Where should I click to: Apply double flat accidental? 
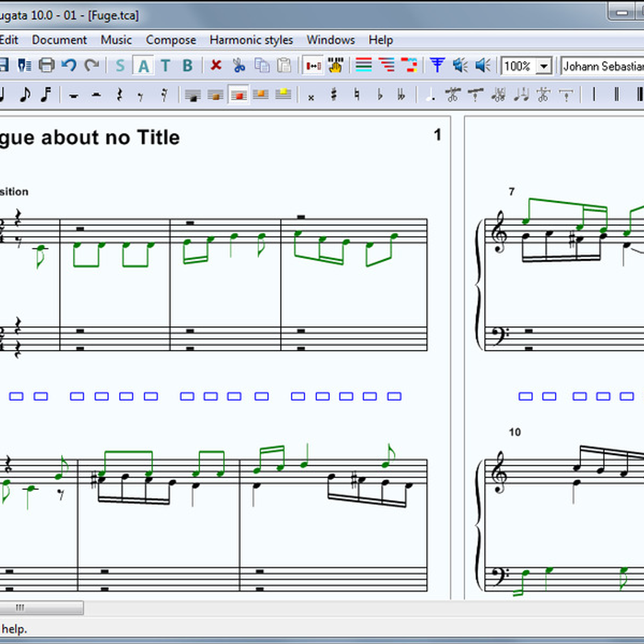click(x=401, y=95)
